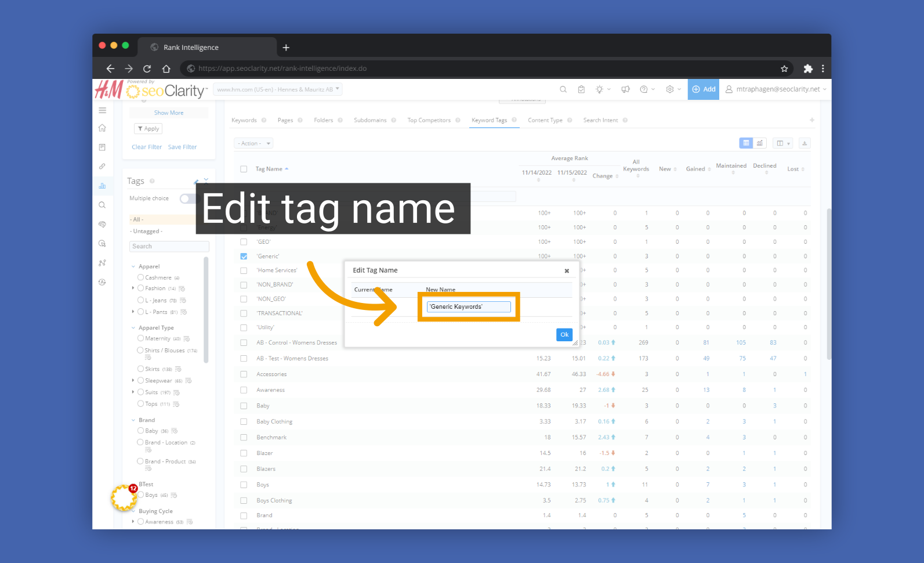Image resolution: width=924 pixels, height=563 pixels.
Task: Check the 'Home Services' row checkbox
Action: 244,270
